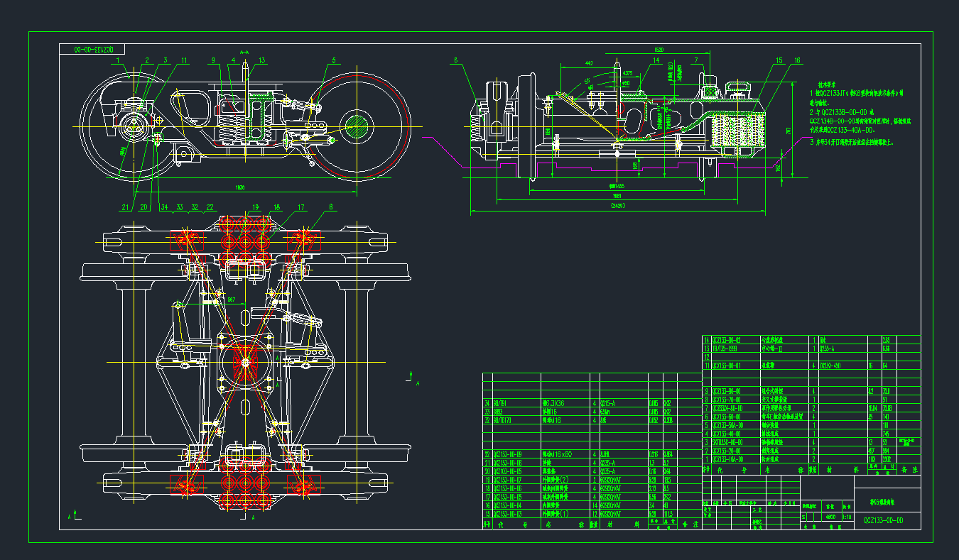Viewport: 959px width, 560px height.
Task: Click part callout number 13 near section A-A
Action: pos(261,61)
